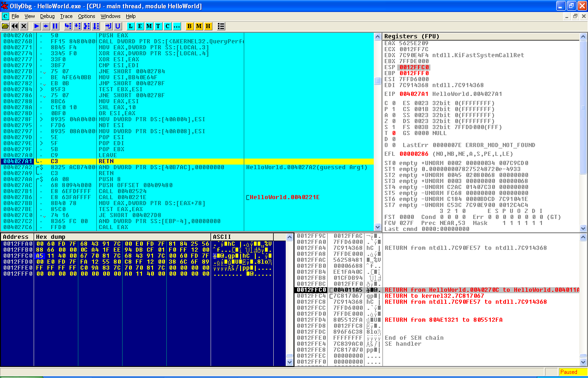Open the Threads window via the cyan T icon
Screen dimensions: 588x378
(159, 26)
